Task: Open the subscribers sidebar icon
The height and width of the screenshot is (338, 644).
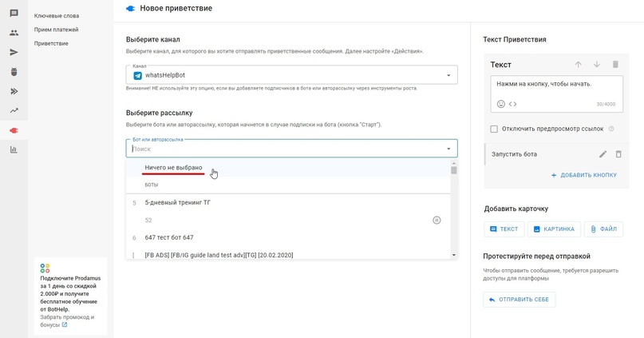Action: (x=14, y=33)
